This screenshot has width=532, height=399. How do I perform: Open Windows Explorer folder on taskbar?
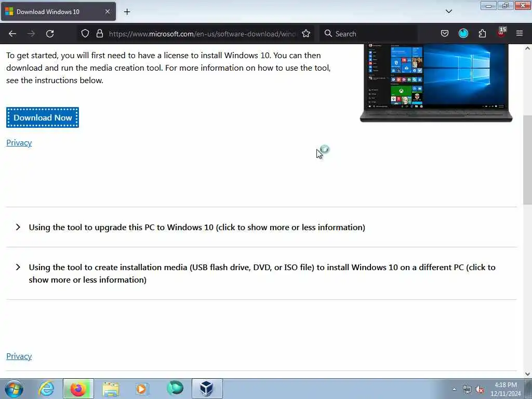tap(111, 389)
